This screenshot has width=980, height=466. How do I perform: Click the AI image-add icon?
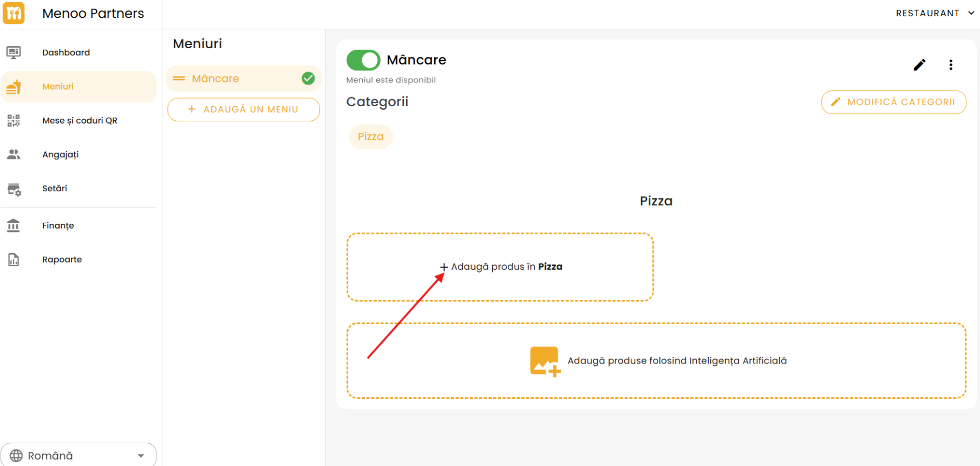[545, 361]
